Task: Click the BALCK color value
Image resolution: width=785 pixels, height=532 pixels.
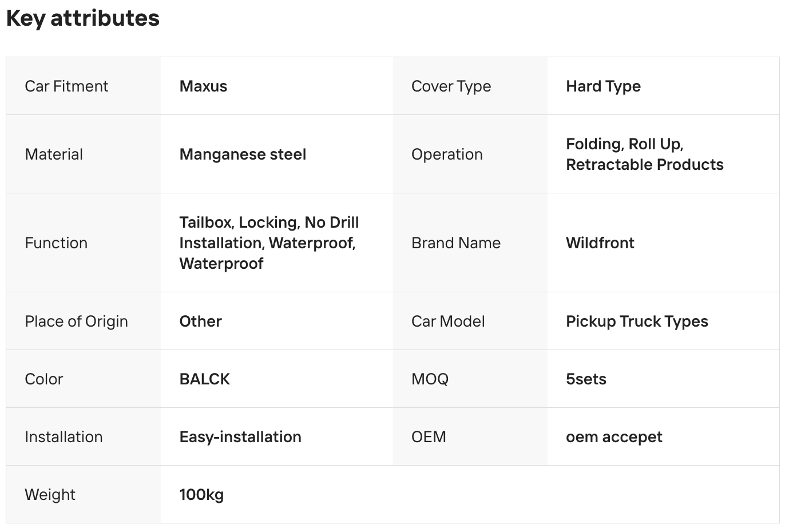Action: (x=204, y=379)
